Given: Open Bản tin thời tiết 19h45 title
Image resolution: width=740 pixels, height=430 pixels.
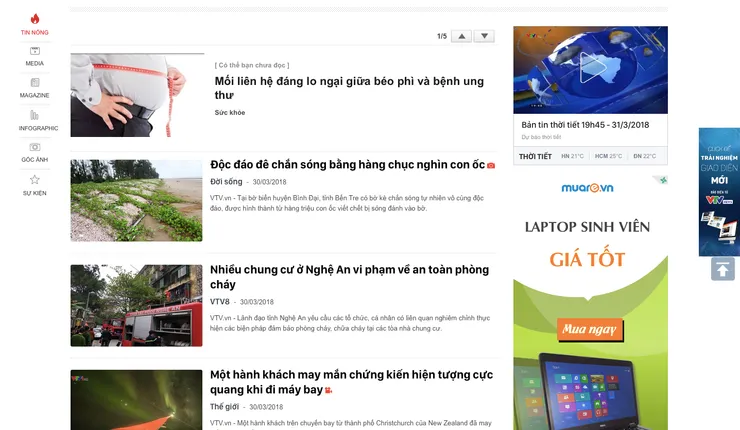Looking at the screenshot, I should click(585, 125).
